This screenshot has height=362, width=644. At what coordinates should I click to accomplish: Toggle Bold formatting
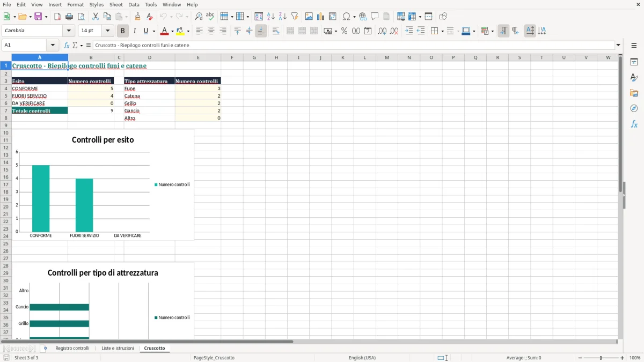pos(123,31)
